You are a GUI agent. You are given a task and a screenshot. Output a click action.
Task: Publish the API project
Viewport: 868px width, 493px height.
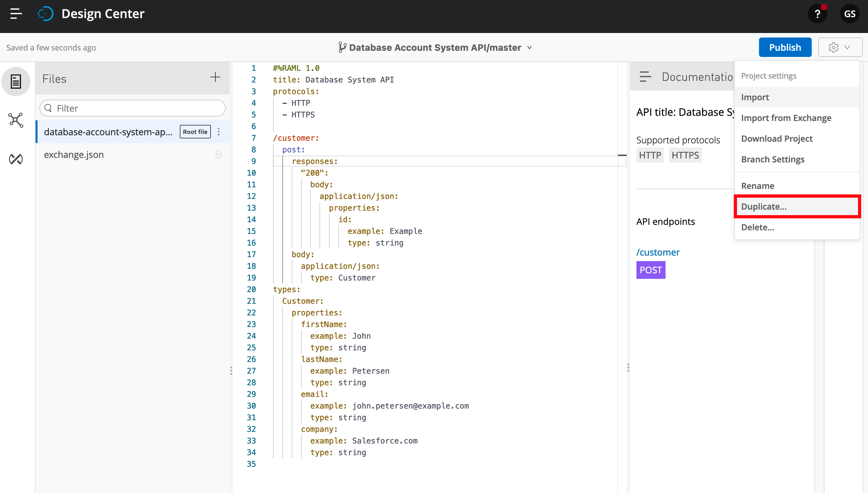coord(785,47)
